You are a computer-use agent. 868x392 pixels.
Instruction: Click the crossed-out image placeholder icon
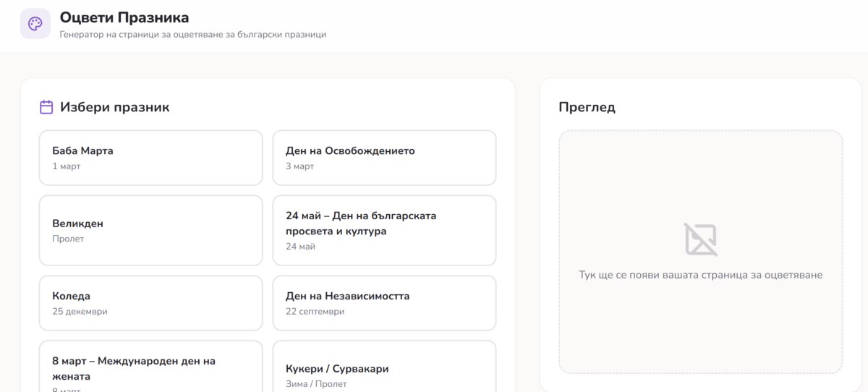pyautogui.click(x=700, y=239)
